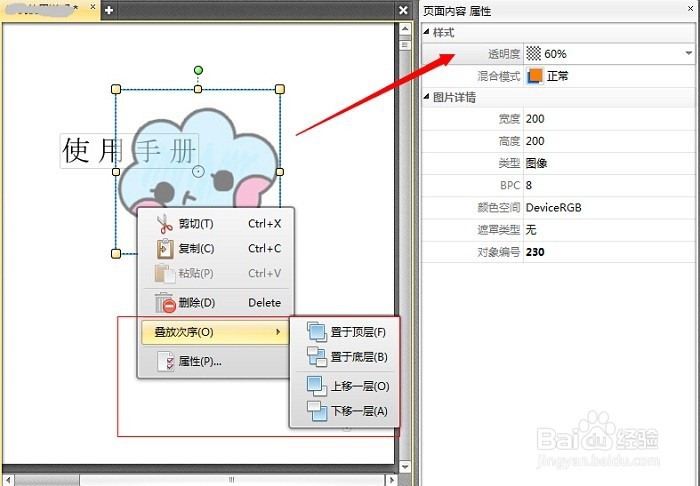Click the 宽度 value 200

(535, 119)
